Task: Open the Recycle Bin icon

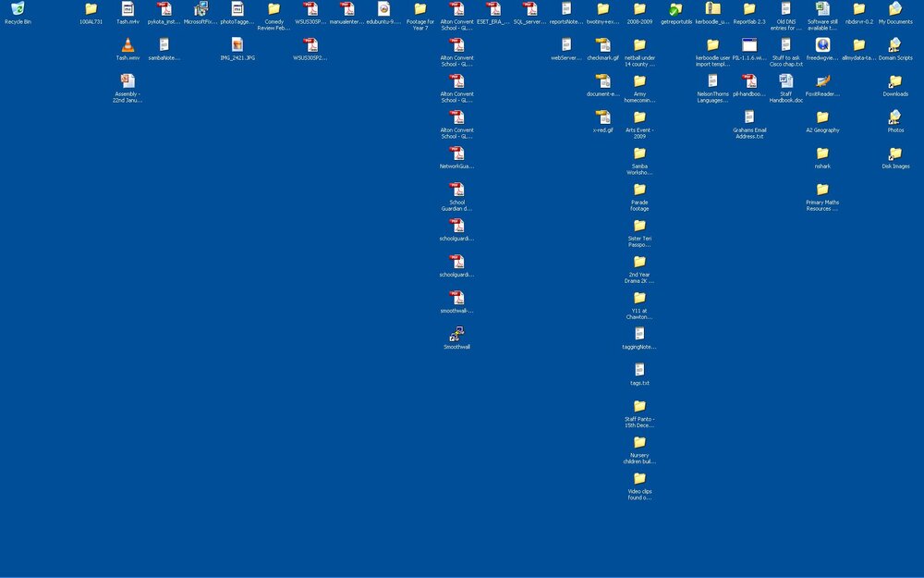Action: 18,9
